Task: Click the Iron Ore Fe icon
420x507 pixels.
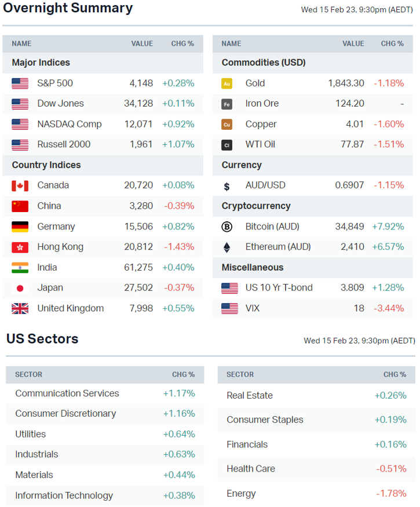Action: coord(227,104)
